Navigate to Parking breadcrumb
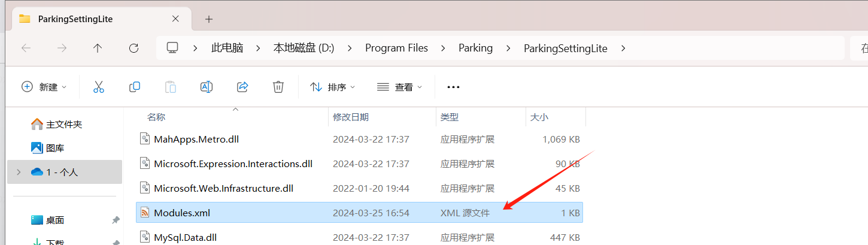This screenshot has width=868, height=245. tap(475, 49)
